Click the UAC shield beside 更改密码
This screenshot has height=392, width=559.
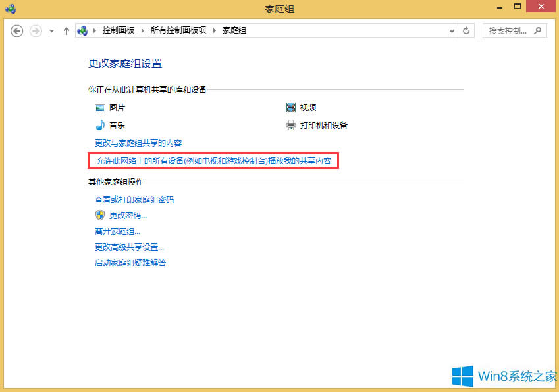(x=100, y=215)
